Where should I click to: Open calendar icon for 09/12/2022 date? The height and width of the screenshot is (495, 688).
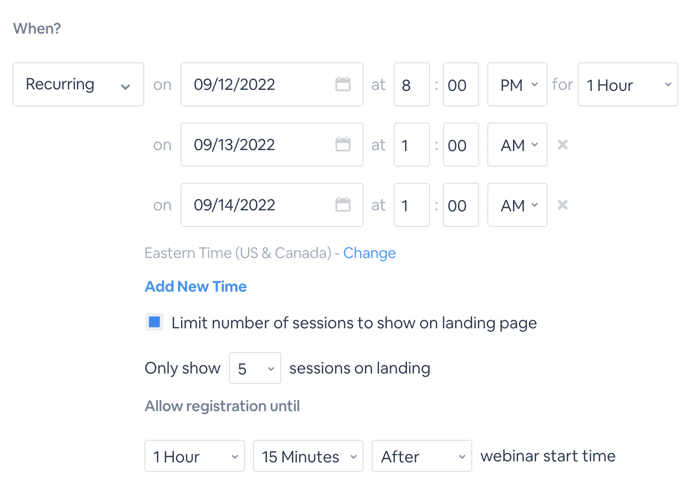click(343, 84)
